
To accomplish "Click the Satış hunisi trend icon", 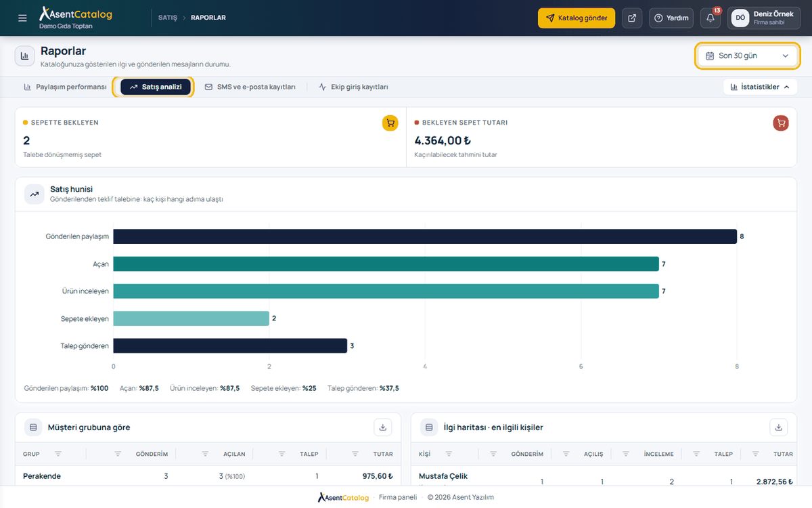I will (34, 194).
